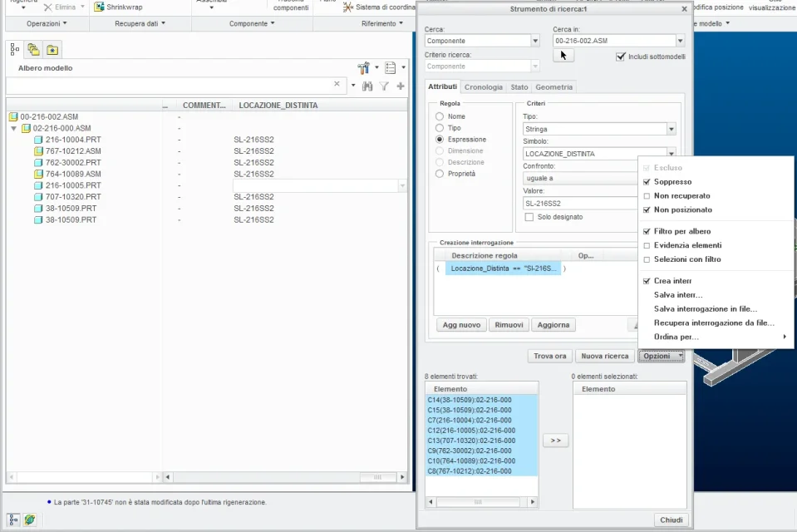Click the tree filter funnel icon
The height and width of the screenshot is (532, 797).
pyautogui.click(x=384, y=86)
